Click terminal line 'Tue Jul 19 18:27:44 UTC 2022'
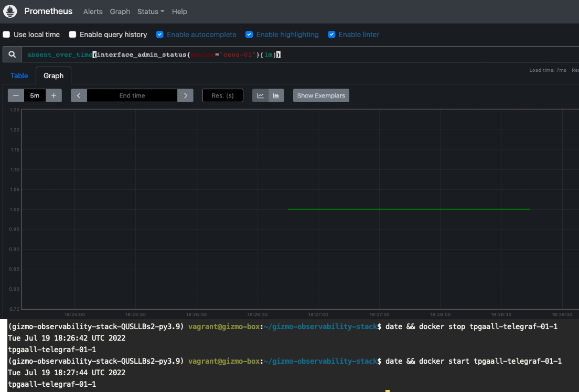Viewport: 579px width, 392px height. pos(67,373)
